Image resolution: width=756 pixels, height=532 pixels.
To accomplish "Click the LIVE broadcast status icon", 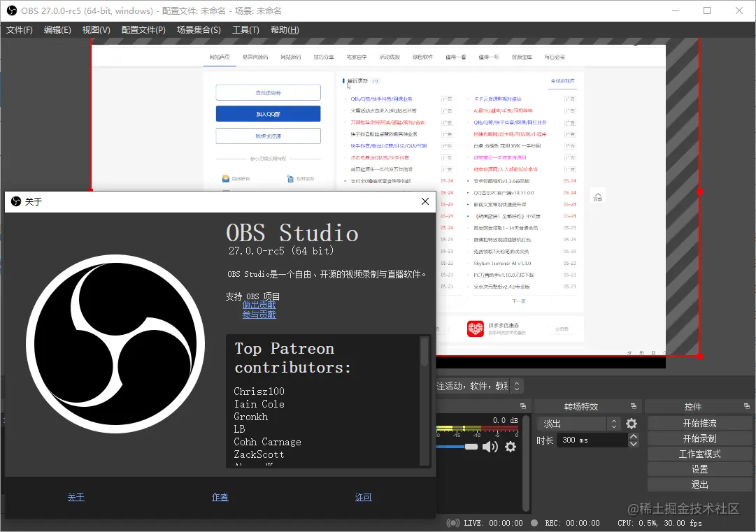I will tap(452, 523).
